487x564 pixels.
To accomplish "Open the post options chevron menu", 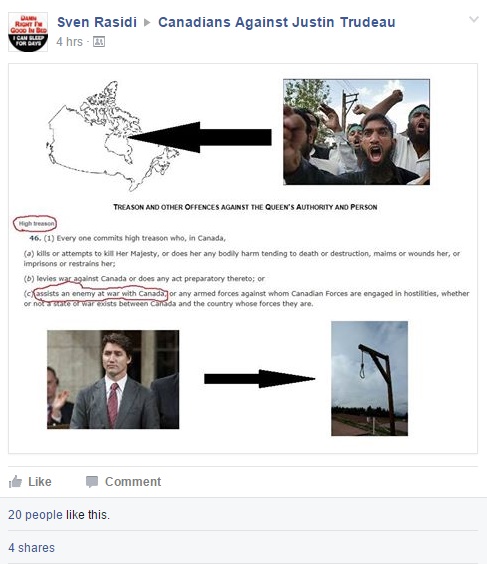I will pos(474,19).
